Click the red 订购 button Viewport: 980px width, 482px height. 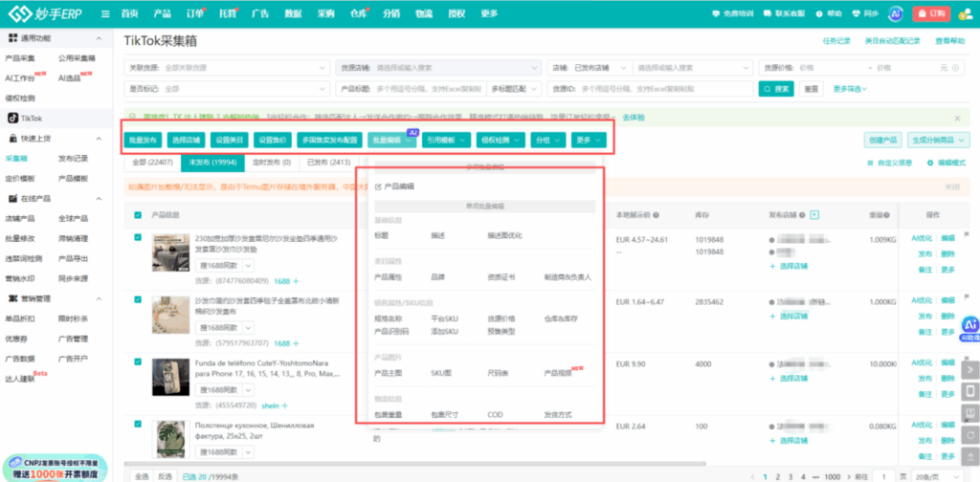coord(931,13)
